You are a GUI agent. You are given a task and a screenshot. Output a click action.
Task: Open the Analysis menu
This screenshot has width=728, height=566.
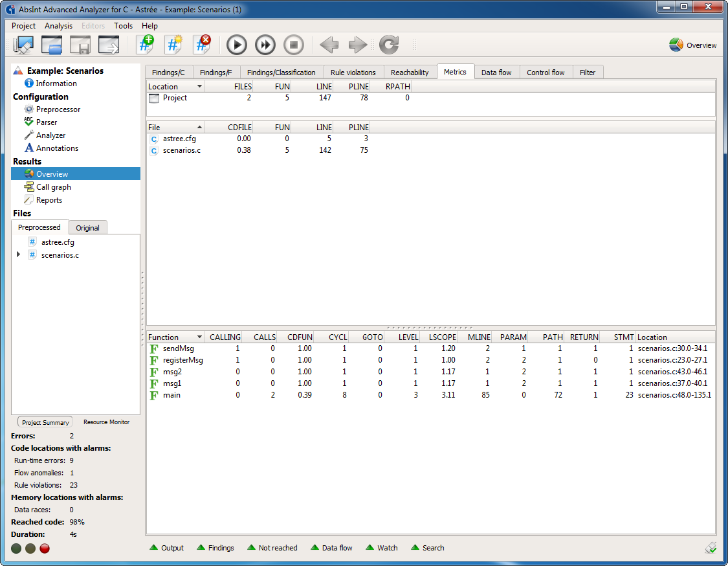(58, 26)
